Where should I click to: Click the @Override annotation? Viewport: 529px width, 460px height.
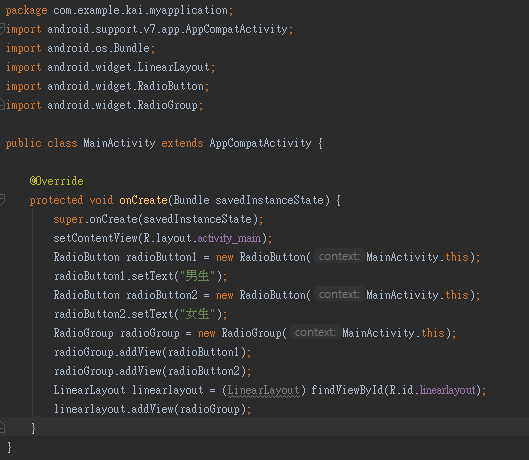56,181
